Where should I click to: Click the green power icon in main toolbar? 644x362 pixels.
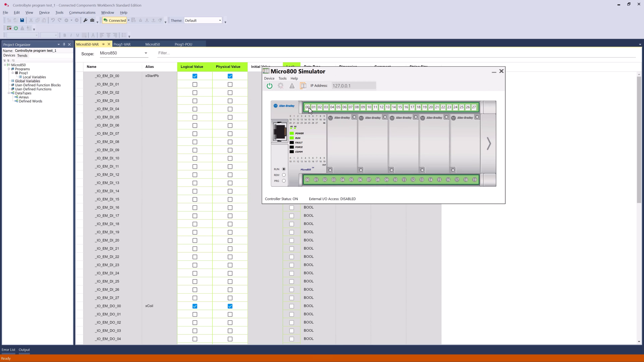(16, 28)
